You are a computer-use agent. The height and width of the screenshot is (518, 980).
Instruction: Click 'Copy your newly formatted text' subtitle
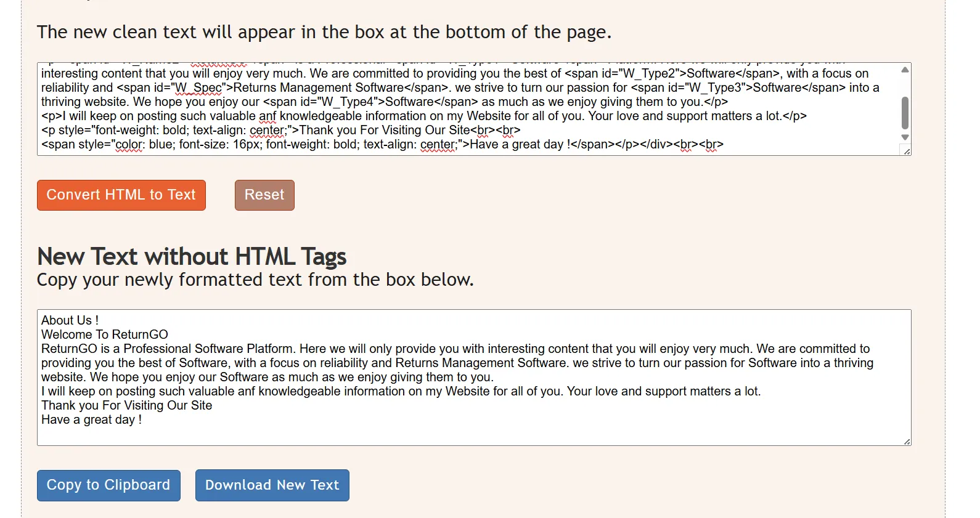[255, 280]
